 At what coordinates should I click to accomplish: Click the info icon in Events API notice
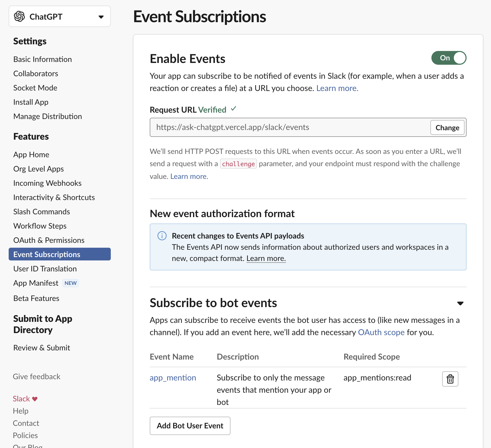click(162, 236)
